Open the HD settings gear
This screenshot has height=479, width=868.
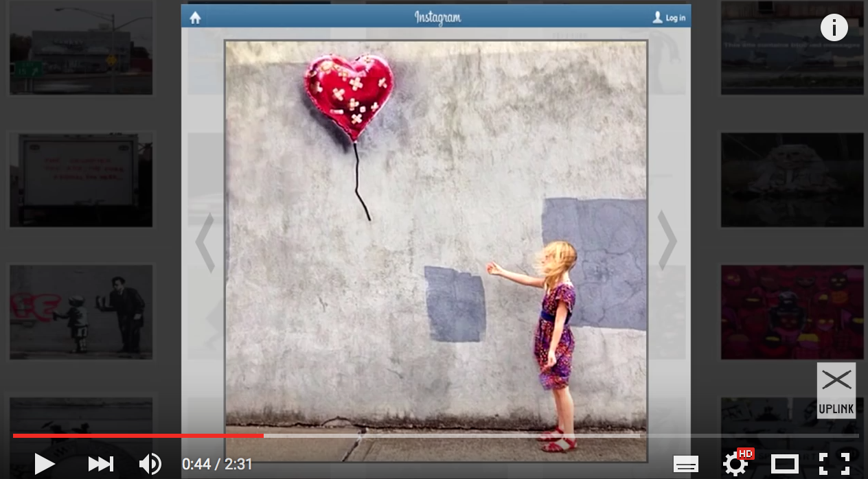coord(736,463)
